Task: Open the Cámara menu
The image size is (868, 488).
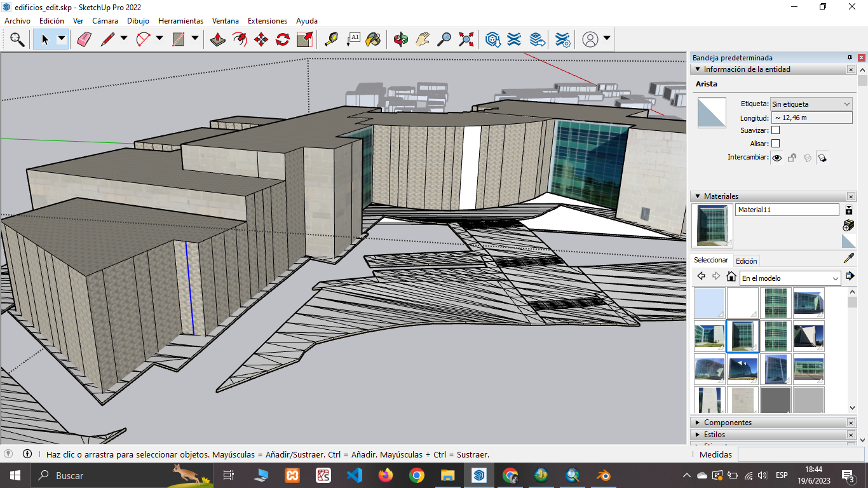Action: pos(105,21)
